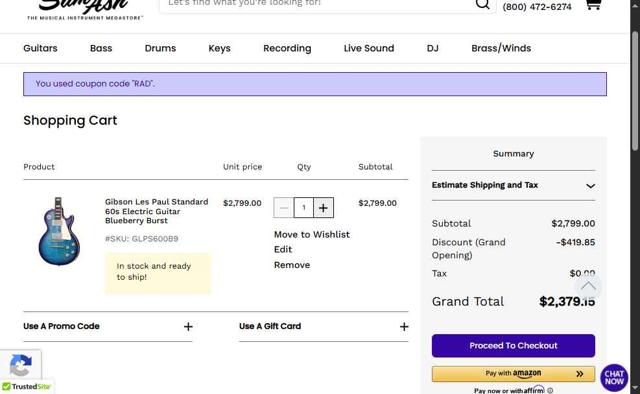
Task: Open the Live Sound menu
Action: [369, 48]
